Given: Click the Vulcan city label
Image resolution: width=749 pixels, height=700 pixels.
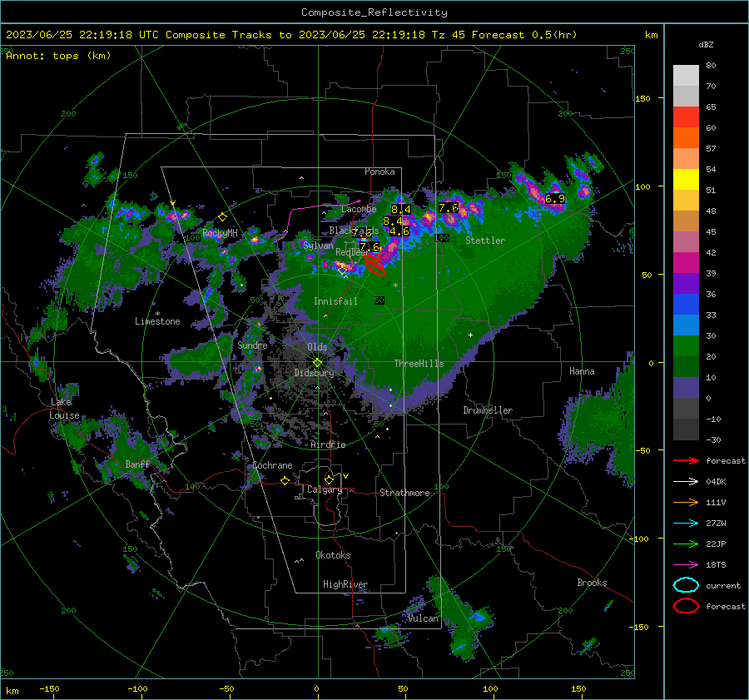Looking at the screenshot, I should pos(423,618).
